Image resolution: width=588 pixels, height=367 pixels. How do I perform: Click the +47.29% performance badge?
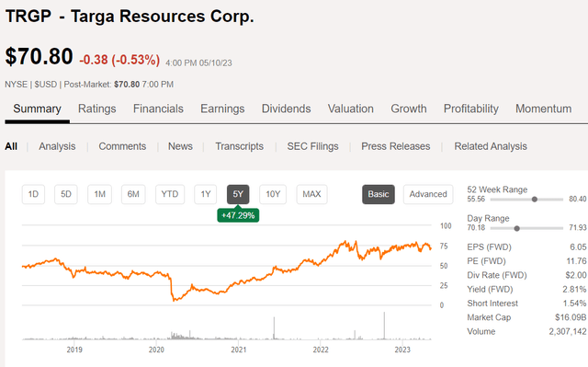tap(238, 215)
